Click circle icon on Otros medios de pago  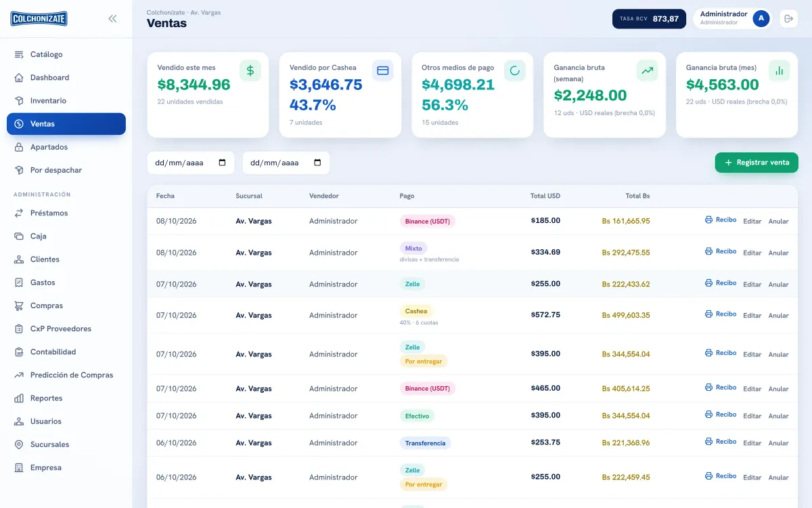514,70
